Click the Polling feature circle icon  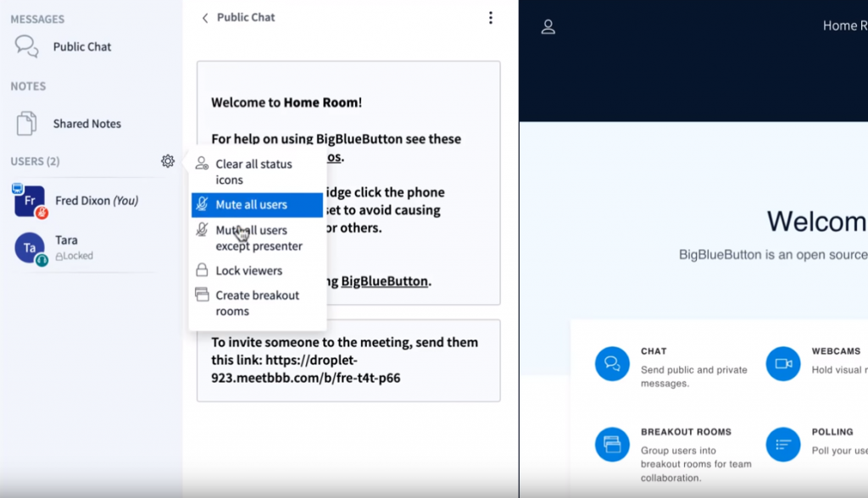(x=783, y=445)
